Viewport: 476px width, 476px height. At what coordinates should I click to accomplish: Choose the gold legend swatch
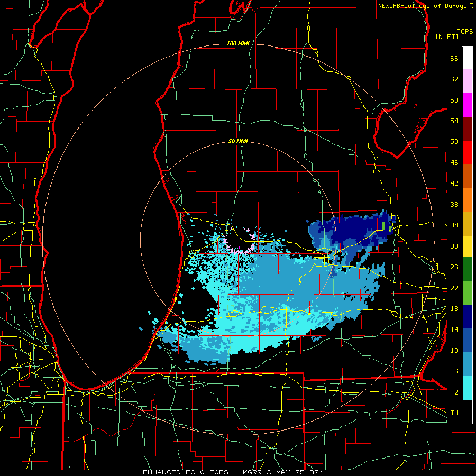click(x=467, y=224)
